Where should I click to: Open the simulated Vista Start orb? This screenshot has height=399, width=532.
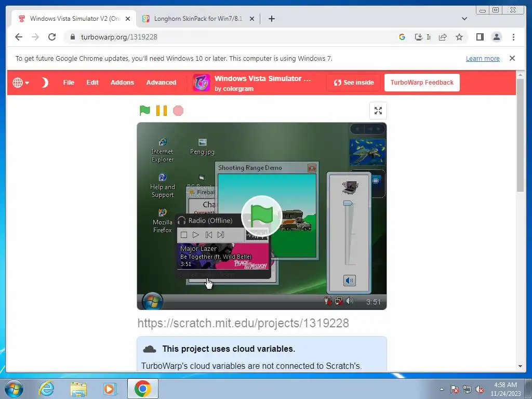pyautogui.click(x=152, y=301)
